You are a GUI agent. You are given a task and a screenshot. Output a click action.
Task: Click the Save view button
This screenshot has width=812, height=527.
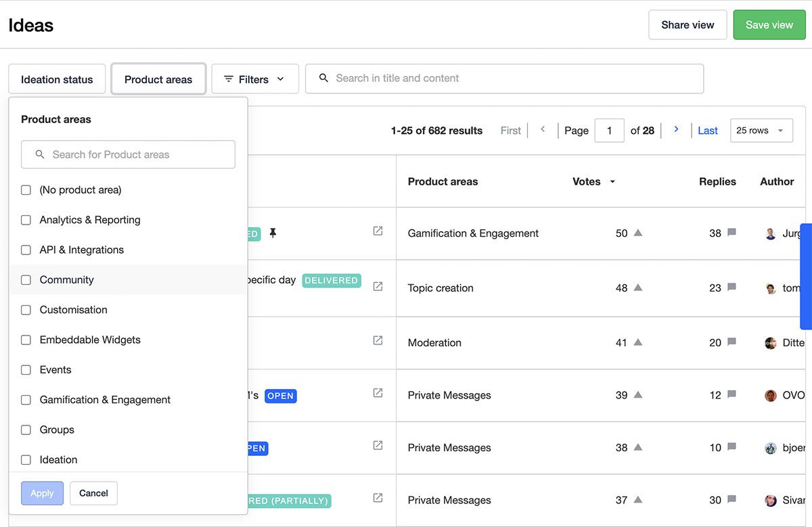[x=769, y=25]
